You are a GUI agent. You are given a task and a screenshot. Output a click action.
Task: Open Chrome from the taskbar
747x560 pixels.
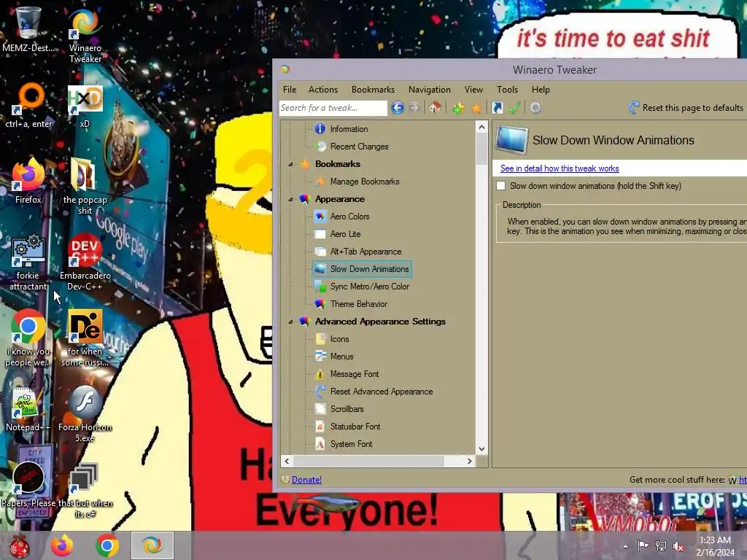[x=107, y=545]
